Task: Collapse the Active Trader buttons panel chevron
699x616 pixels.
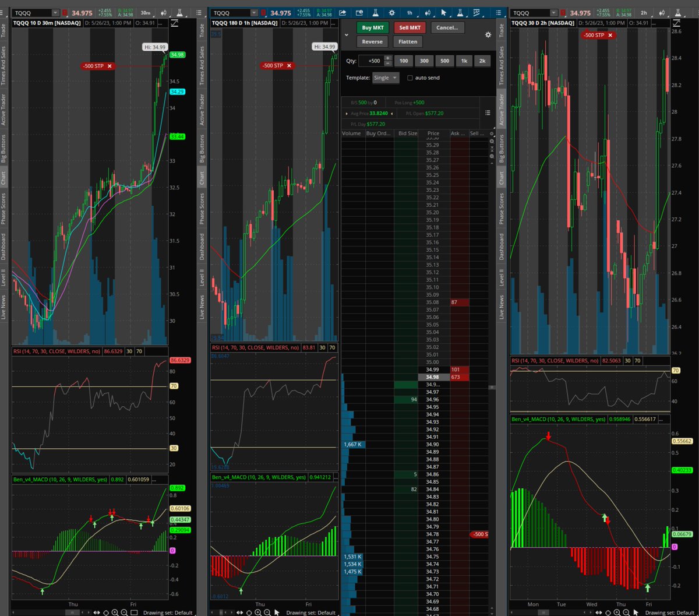Action: click(346, 35)
